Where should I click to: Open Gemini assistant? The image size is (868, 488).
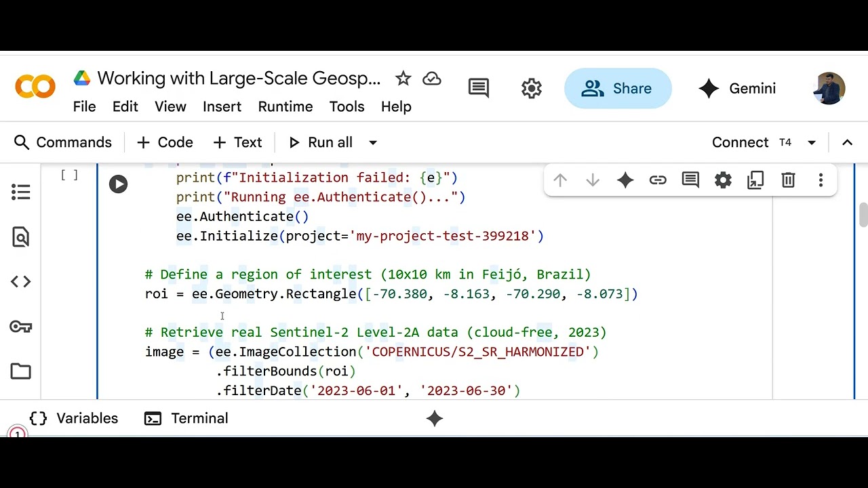click(737, 88)
